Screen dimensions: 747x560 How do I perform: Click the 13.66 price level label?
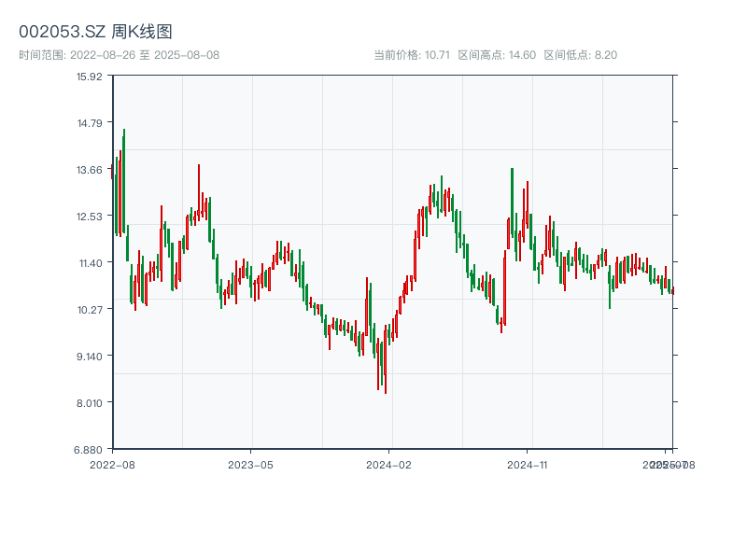click(90, 170)
